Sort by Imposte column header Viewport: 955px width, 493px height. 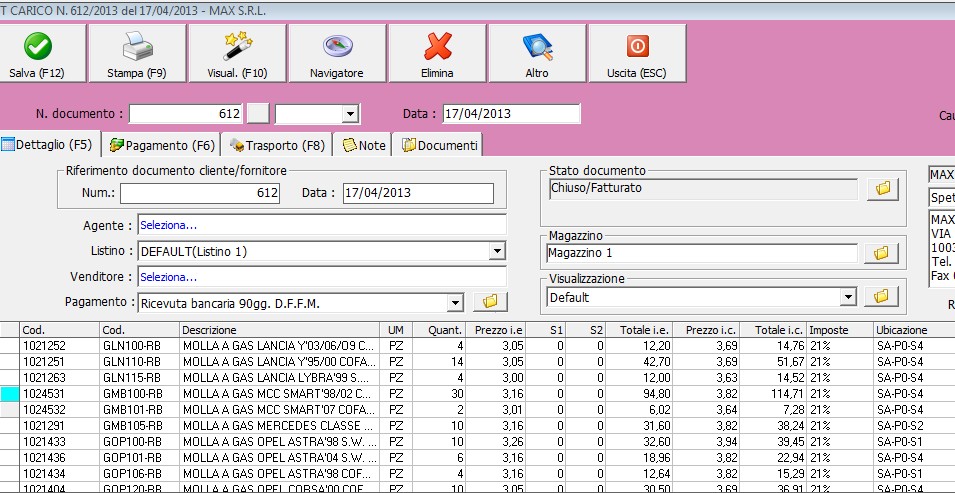[840, 330]
